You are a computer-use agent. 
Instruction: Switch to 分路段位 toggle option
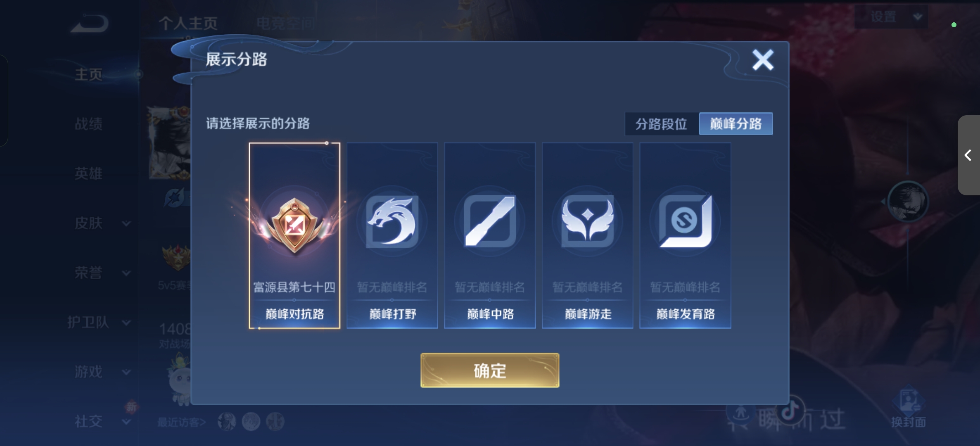[661, 124]
